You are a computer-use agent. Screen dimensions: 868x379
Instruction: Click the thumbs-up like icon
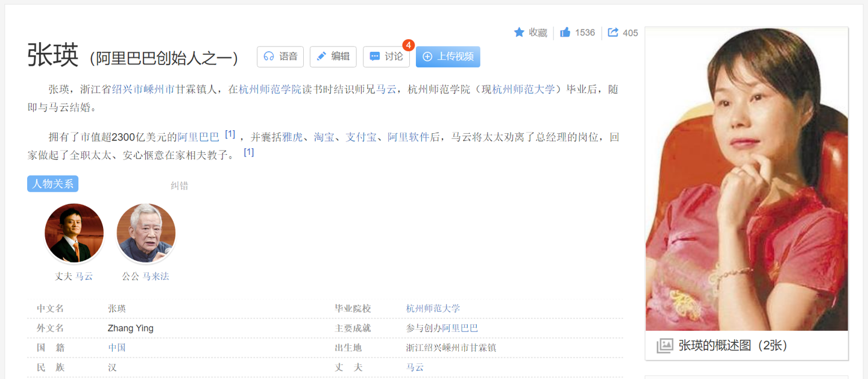[565, 33]
